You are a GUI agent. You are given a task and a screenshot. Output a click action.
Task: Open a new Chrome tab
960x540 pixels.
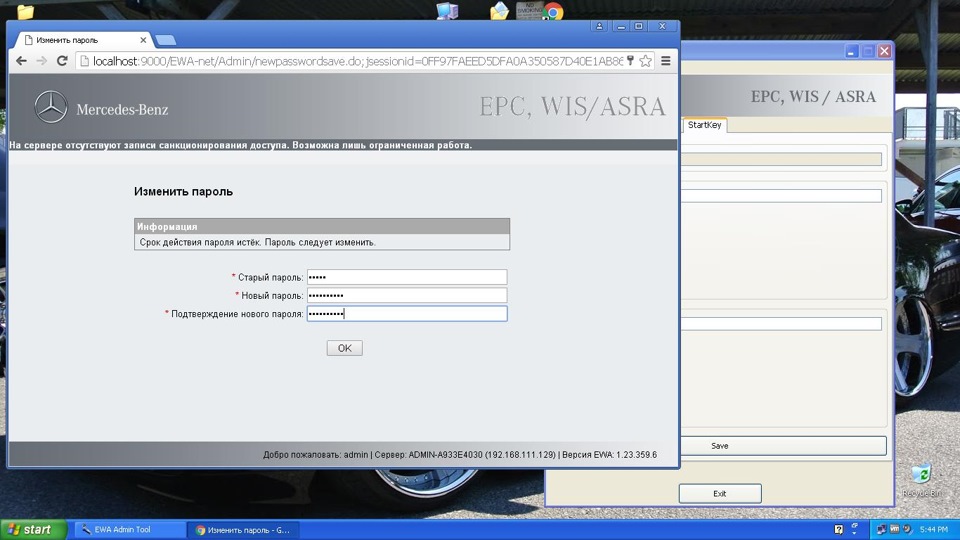point(165,40)
